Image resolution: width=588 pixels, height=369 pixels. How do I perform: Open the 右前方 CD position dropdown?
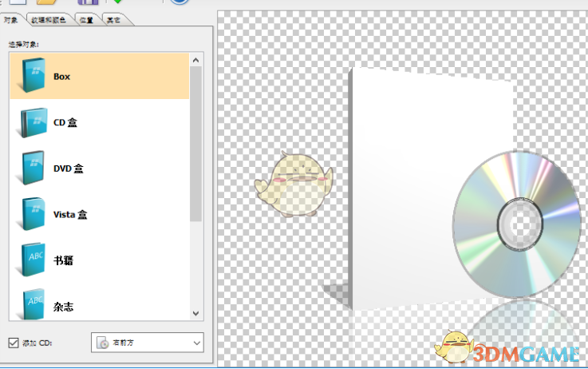148,343
